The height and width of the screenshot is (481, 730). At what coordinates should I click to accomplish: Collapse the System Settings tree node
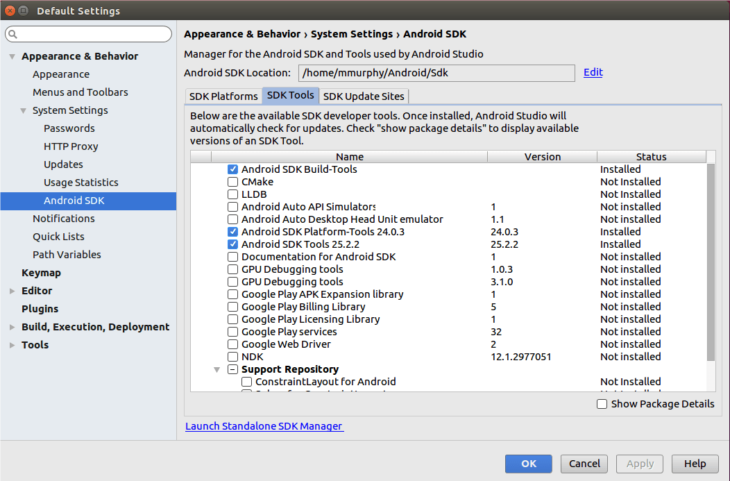pyautogui.click(x=23, y=111)
